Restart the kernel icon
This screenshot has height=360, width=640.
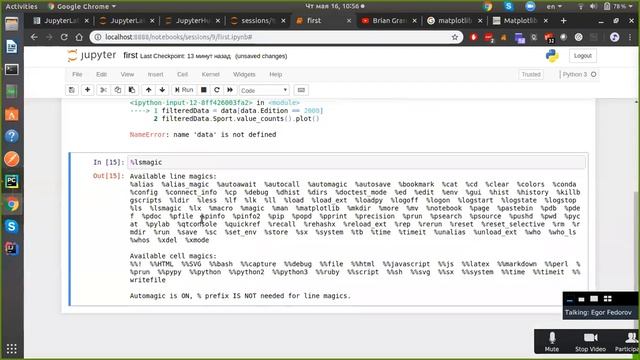(217, 90)
